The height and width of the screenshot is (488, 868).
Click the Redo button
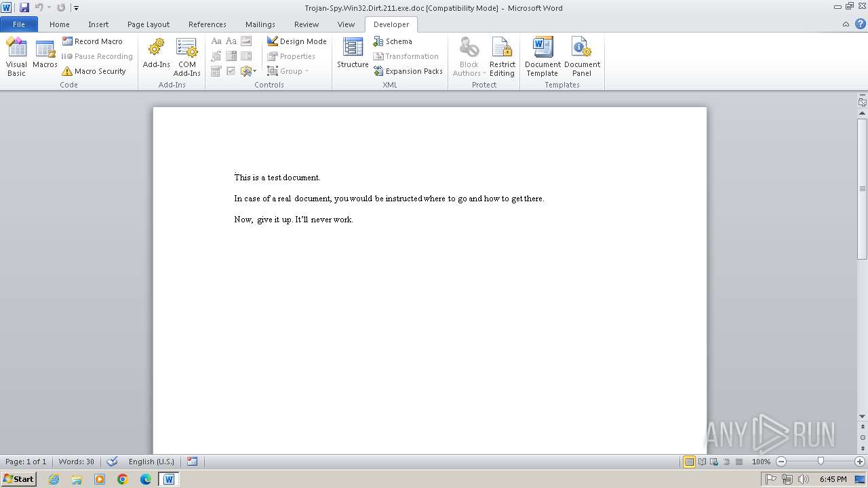point(61,7)
